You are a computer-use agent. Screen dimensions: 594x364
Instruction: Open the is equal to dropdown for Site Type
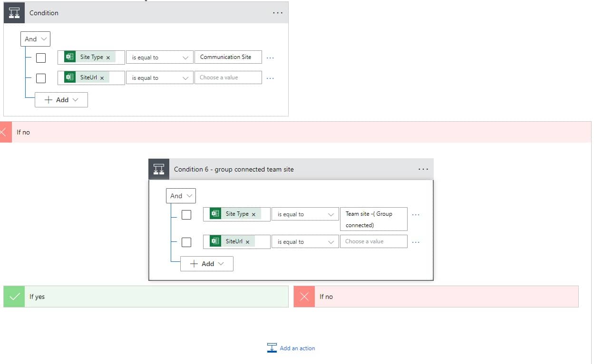pyautogui.click(x=159, y=57)
